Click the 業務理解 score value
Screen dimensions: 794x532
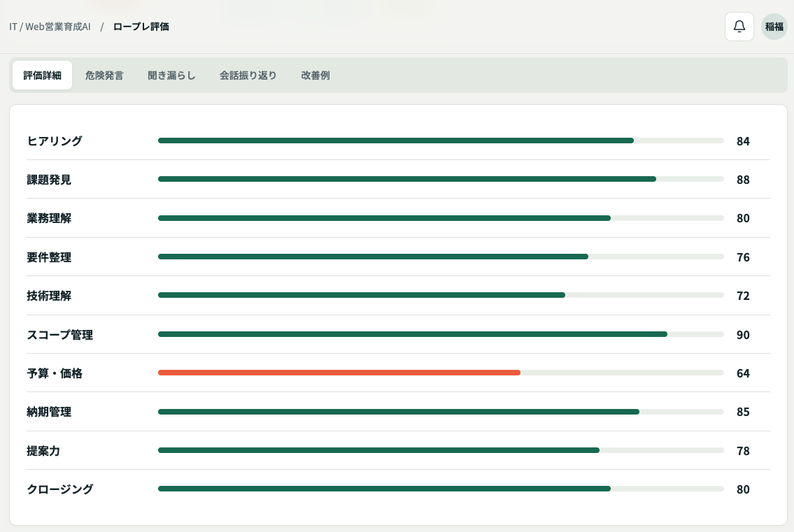click(743, 218)
